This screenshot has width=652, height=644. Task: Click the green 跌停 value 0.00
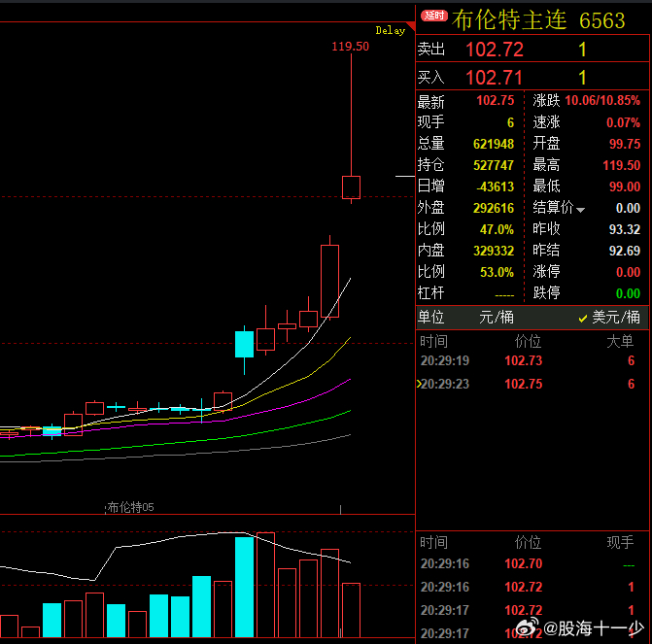pyautogui.click(x=628, y=294)
